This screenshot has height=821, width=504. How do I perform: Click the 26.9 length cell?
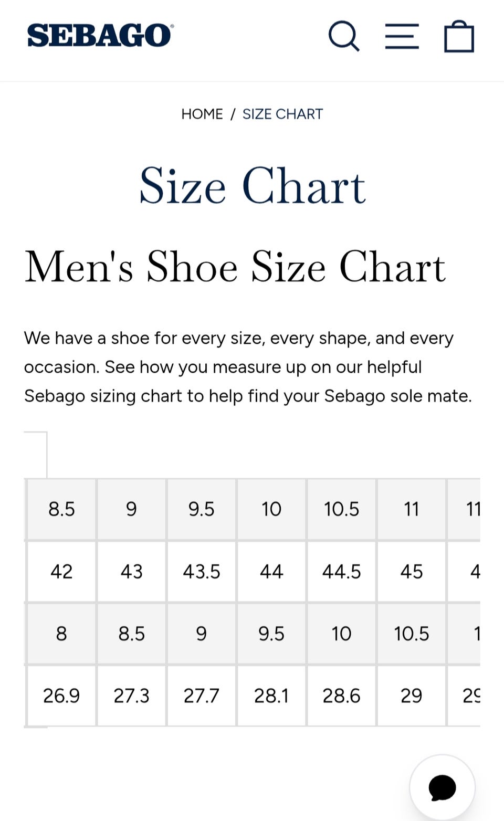coord(61,696)
